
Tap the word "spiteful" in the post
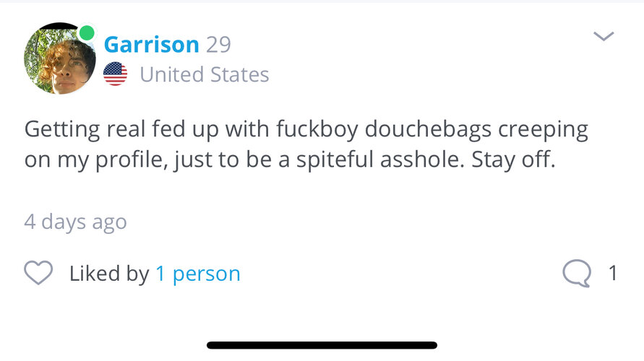335,160
